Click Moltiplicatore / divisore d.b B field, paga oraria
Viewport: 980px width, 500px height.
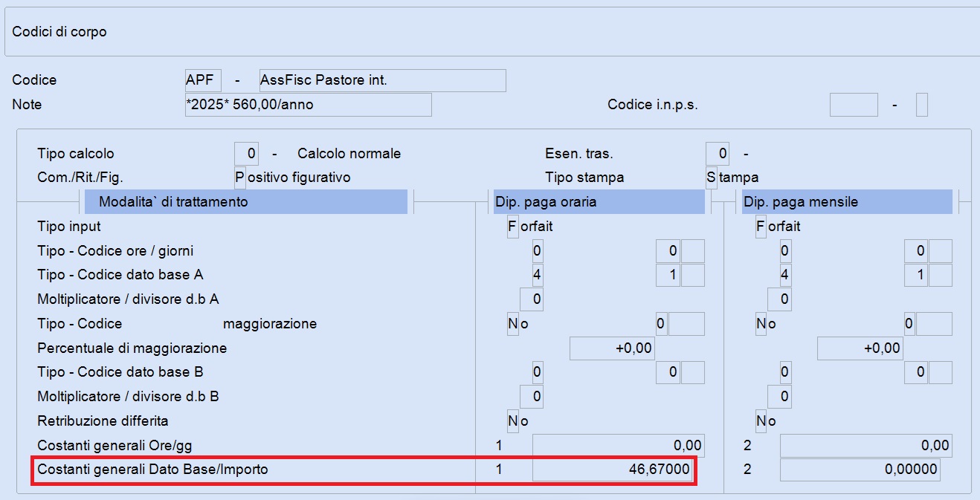pyautogui.click(x=531, y=397)
